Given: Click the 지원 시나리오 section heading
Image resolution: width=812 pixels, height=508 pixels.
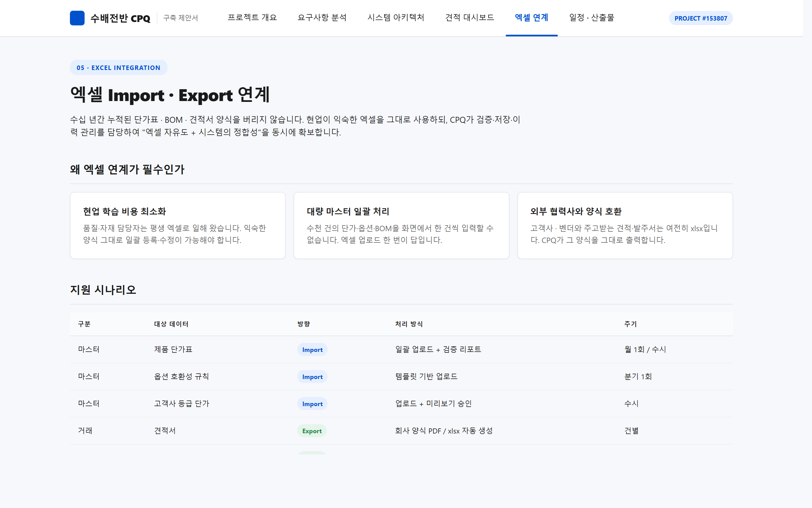Looking at the screenshot, I should coord(103,290).
